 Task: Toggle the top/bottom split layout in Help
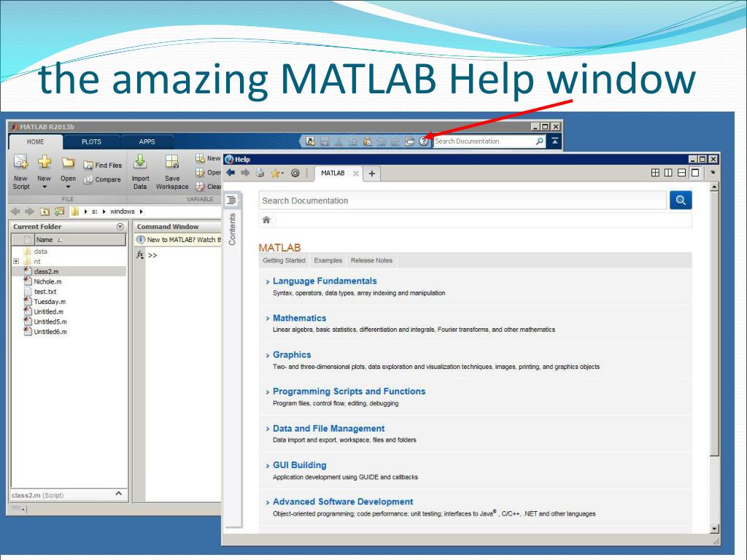pyautogui.click(x=682, y=173)
